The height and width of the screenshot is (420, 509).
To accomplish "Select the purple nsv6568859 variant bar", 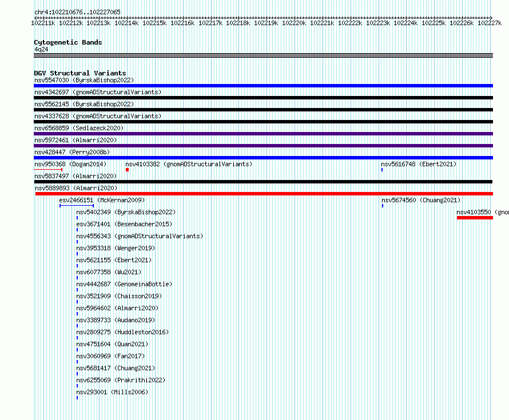I will click(x=263, y=134).
